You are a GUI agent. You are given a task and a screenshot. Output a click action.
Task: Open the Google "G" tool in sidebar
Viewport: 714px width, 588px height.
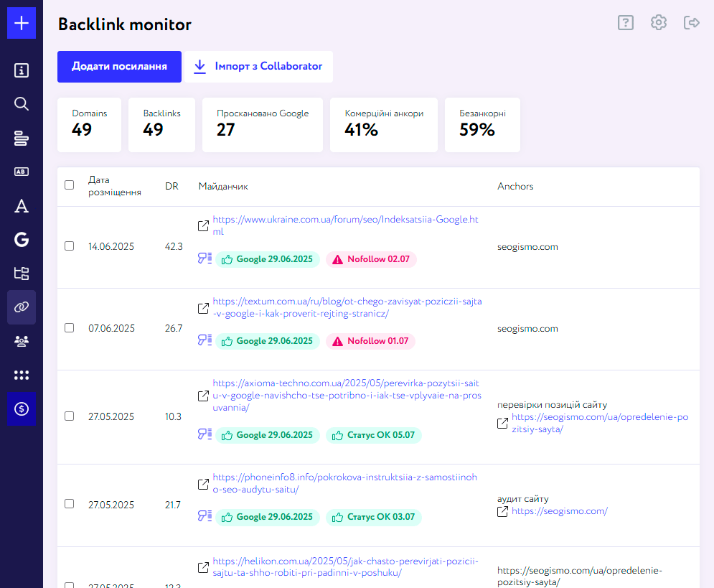(22, 240)
